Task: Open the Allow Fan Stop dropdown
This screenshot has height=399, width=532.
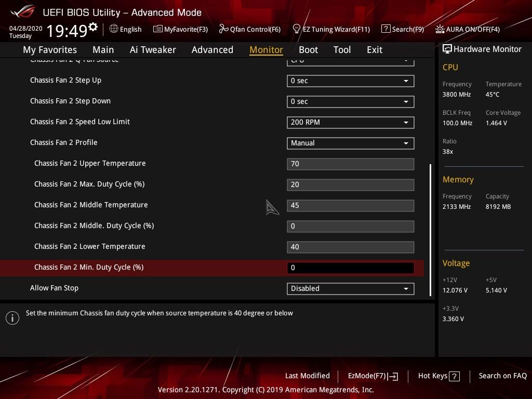Action: pyautogui.click(x=351, y=289)
